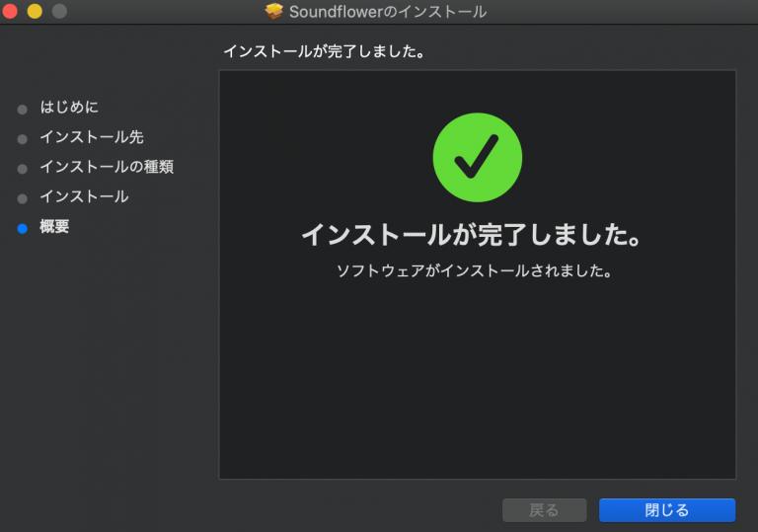This screenshot has width=758, height=532.
Task: Select the 概要 step in sidebar
Action: coord(54,226)
